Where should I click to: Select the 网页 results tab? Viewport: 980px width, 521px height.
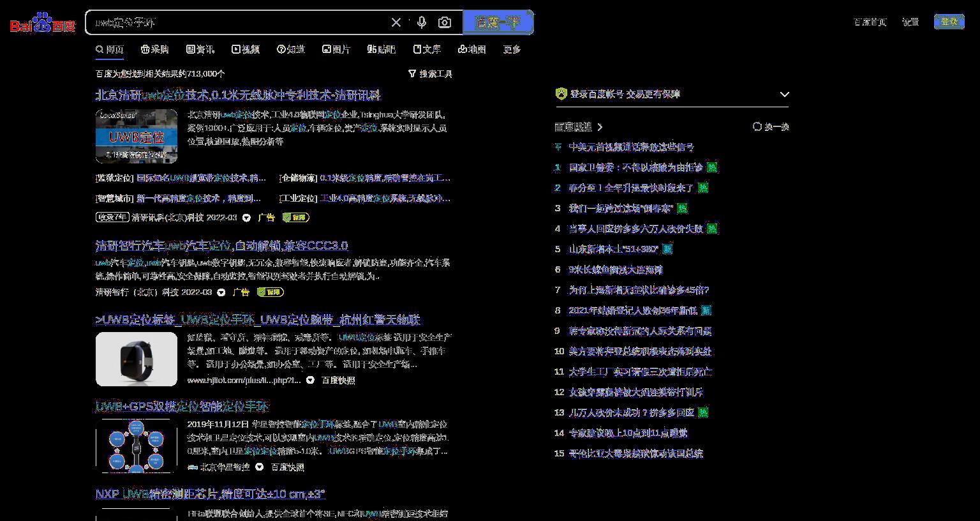110,49
